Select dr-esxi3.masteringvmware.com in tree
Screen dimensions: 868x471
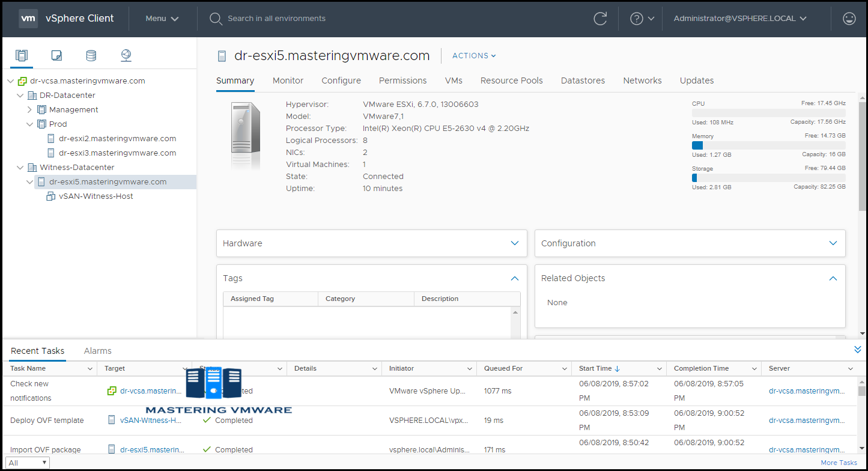click(x=117, y=153)
